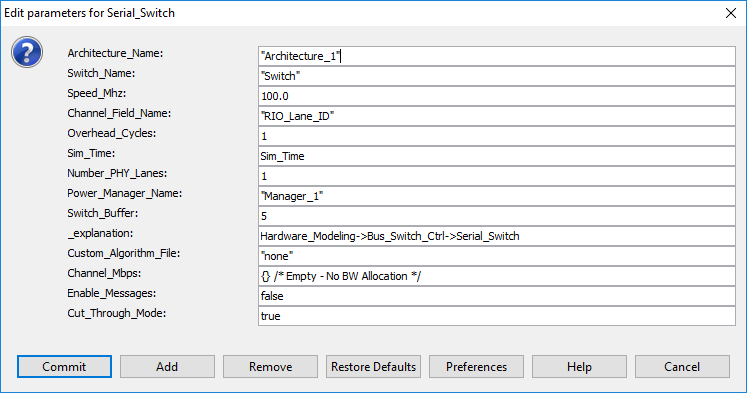Click the Custom_Algorithm_File field
747x393 pixels.
(497, 256)
